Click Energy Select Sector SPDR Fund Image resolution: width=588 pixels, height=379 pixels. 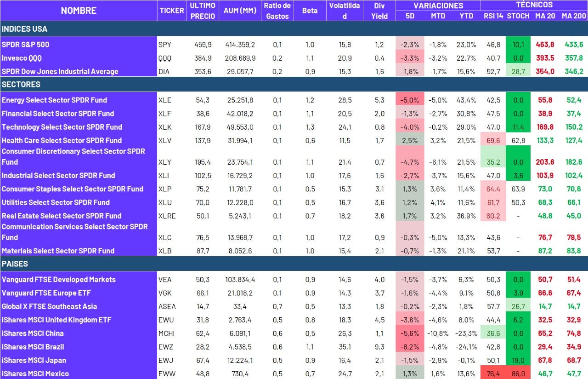click(54, 100)
